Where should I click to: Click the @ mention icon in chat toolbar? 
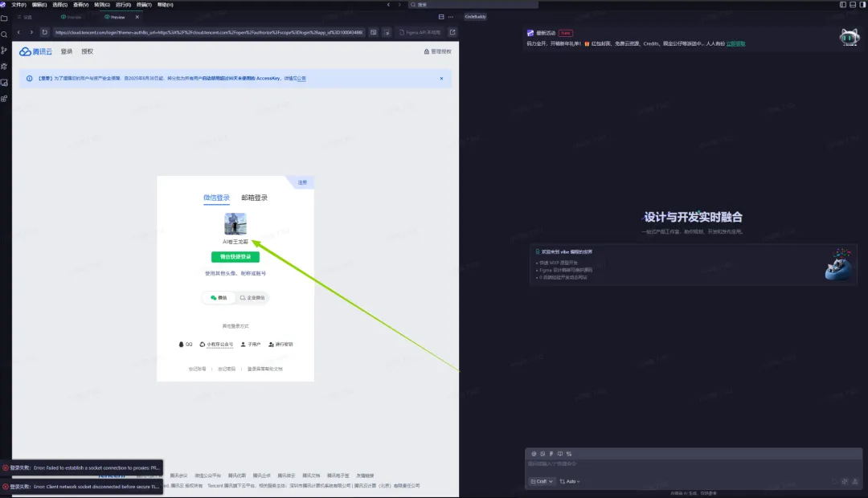[534, 454]
